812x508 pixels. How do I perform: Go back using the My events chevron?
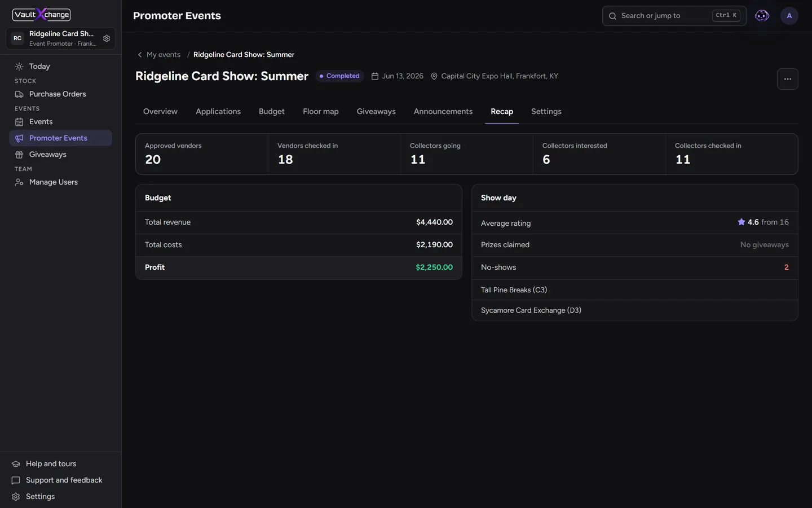(140, 55)
